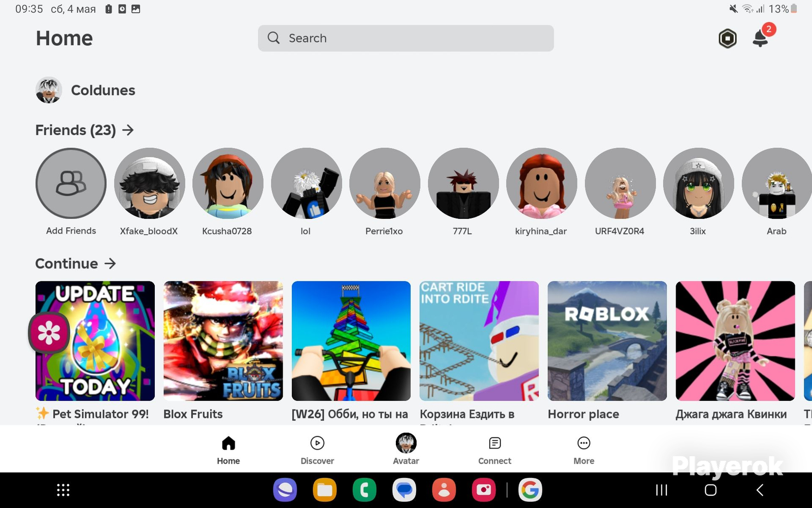
Task: Open the Robux balance icon
Action: (727, 39)
